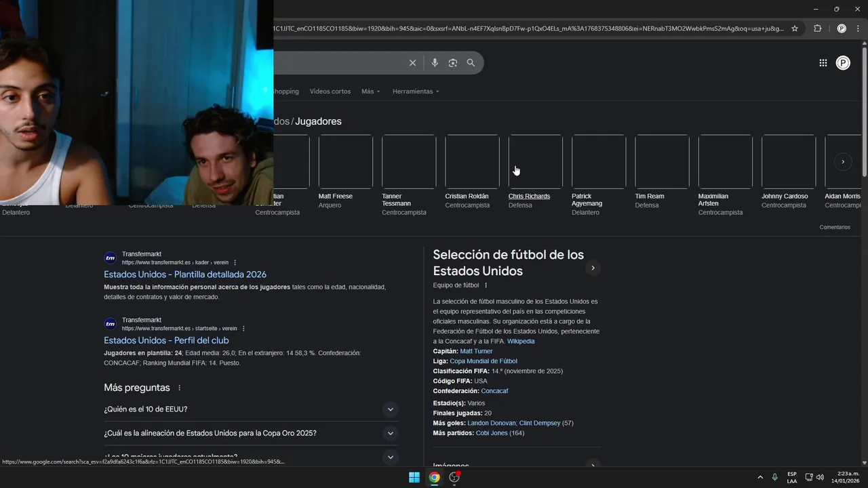This screenshot has width=868, height=488.
Task: Start voice search with the microphone icon
Action: click(435, 63)
